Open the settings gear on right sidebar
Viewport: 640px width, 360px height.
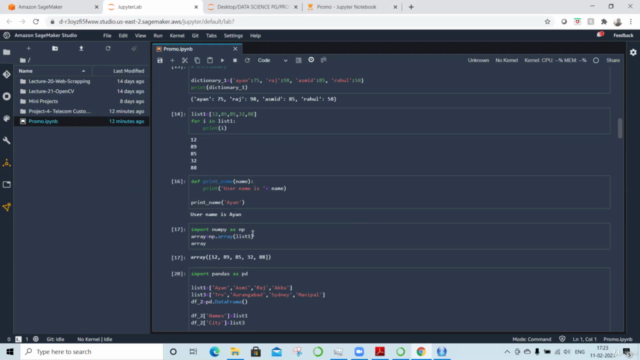coord(633,52)
